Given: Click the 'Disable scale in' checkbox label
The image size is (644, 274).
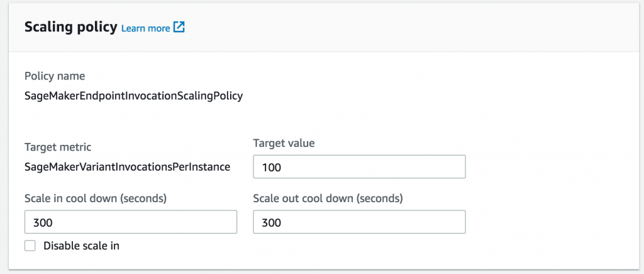Looking at the screenshot, I should [81, 246].
